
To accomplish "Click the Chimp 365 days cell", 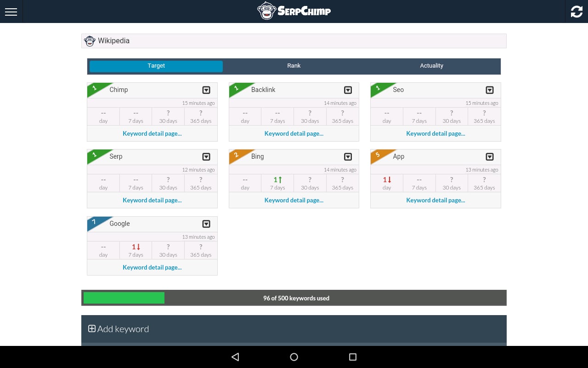I will 201,116.
